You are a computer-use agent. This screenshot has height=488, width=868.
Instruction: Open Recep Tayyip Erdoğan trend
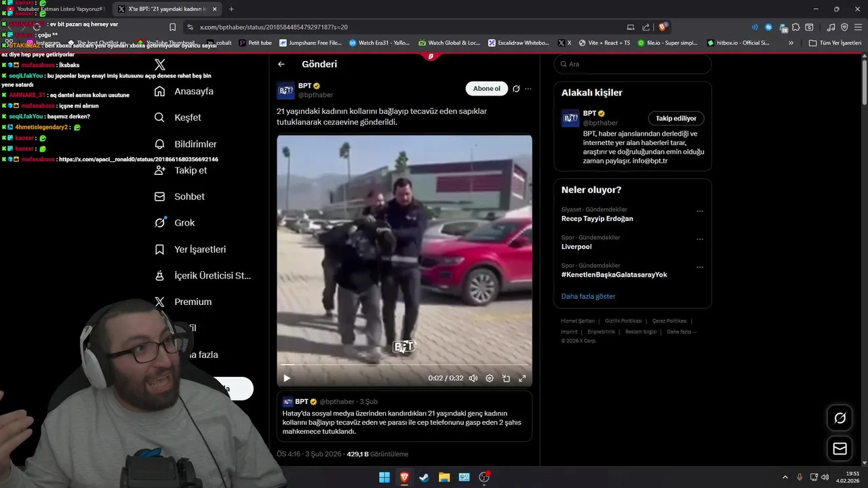pos(597,219)
